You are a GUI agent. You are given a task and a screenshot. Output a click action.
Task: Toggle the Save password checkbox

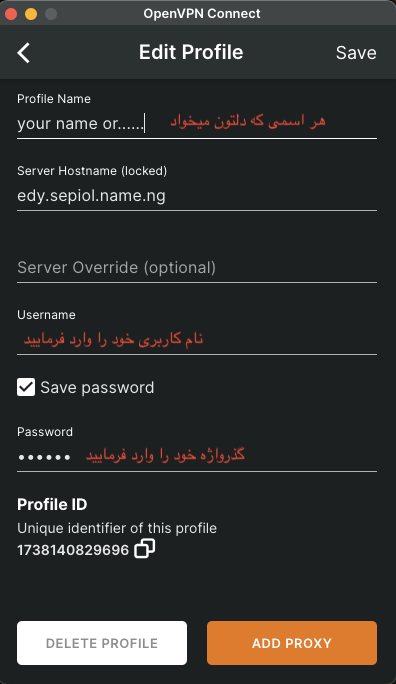(x=26, y=387)
